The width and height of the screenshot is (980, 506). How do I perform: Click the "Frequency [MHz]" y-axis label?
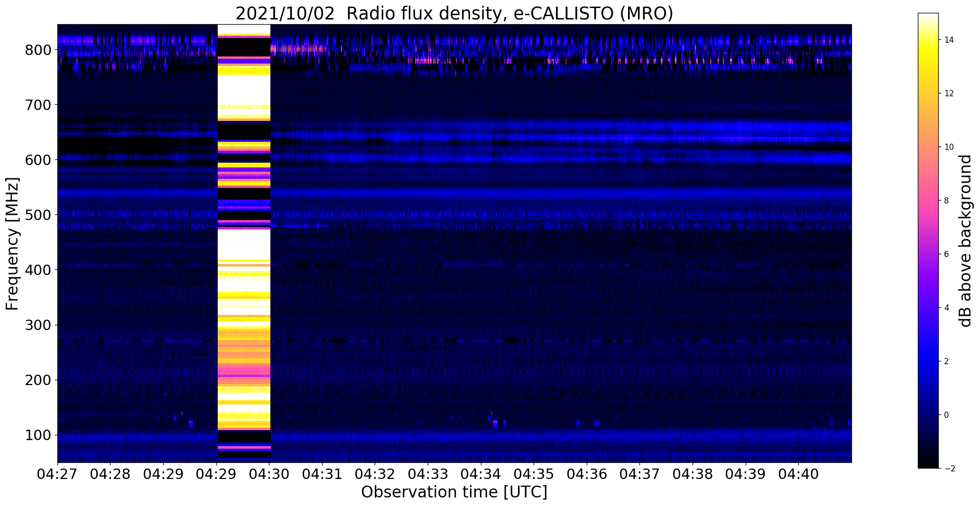click(13, 244)
